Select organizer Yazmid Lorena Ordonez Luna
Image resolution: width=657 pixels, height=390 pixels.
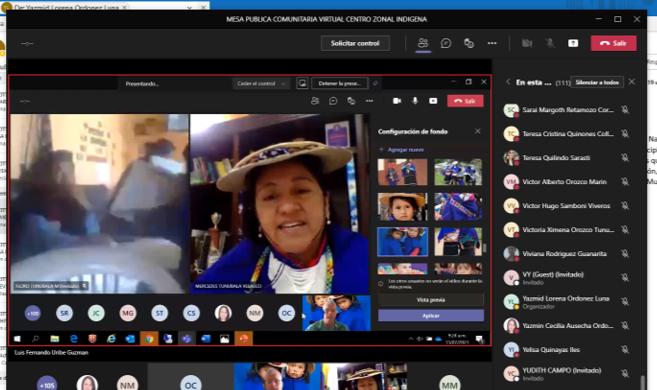(x=568, y=302)
